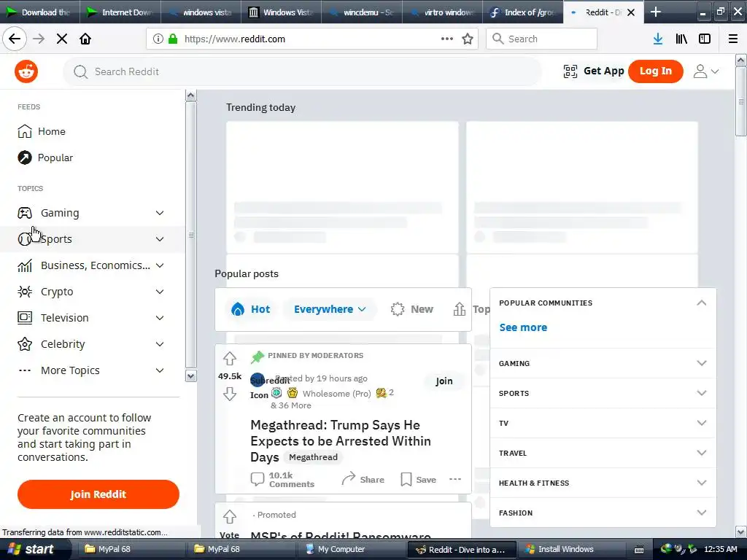Screen dimensions: 747x560
Task: Open page actions three-dot menu
Action: (x=447, y=39)
